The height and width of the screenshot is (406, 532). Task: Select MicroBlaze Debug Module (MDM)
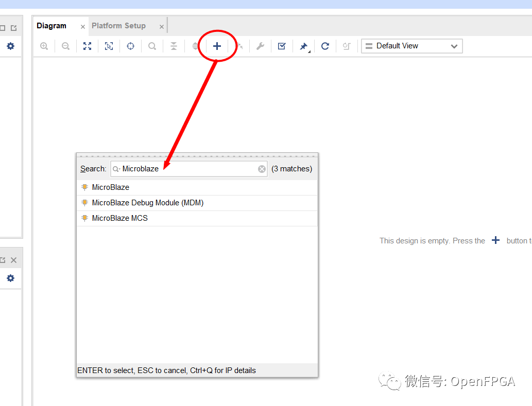tap(197, 203)
